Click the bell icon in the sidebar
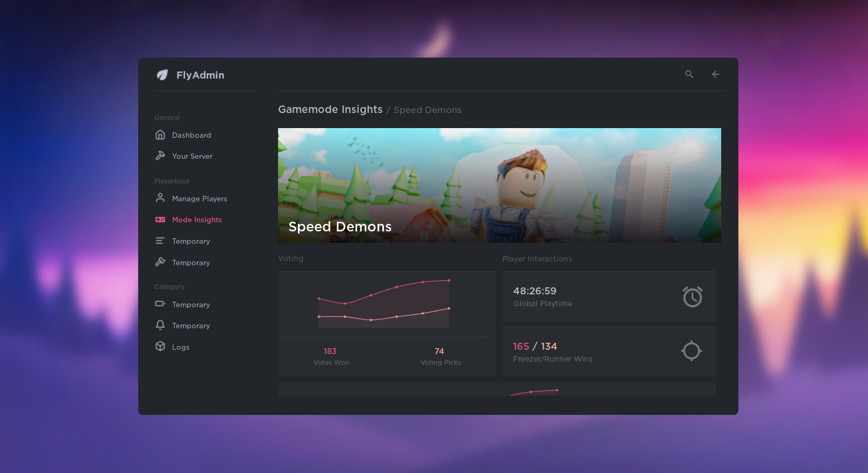Viewport: 868px width, 473px height. (x=160, y=325)
